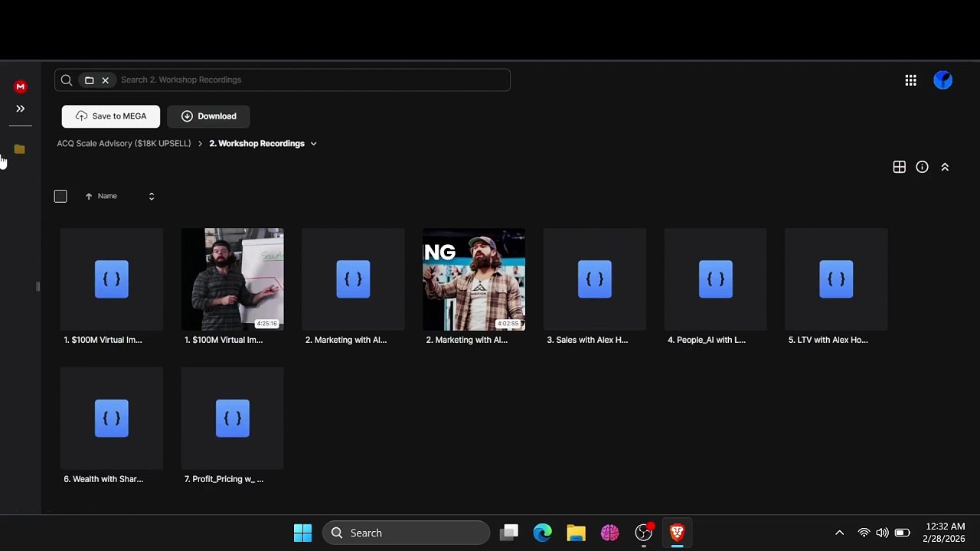The width and height of the screenshot is (980, 551).
Task: Click the '6. Wealth with Shar...' file name
Action: click(x=103, y=479)
